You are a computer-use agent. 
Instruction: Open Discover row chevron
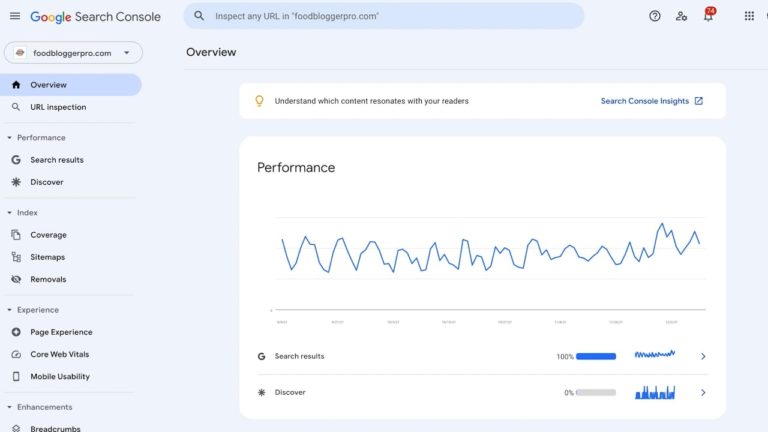[703, 392]
